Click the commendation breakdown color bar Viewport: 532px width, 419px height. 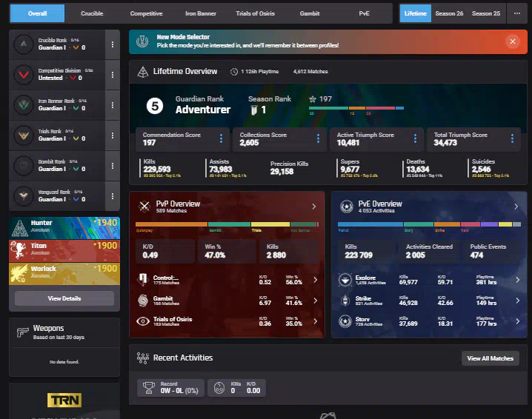coord(356,108)
